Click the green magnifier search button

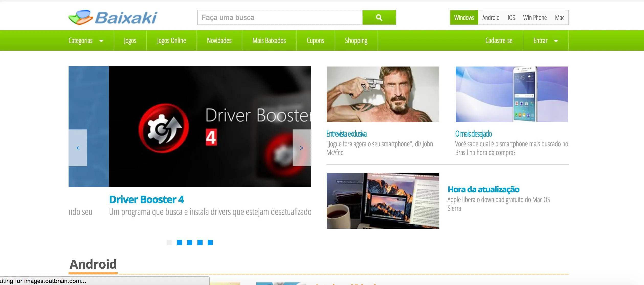(379, 17)
